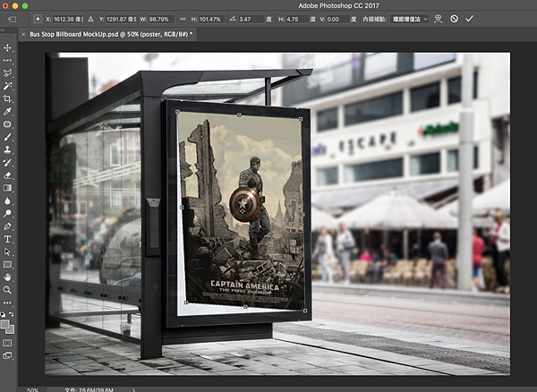Select the Zoom tool
Viewport: 537px width, 392px height.
pyautogui.click(x=8, y=290)
